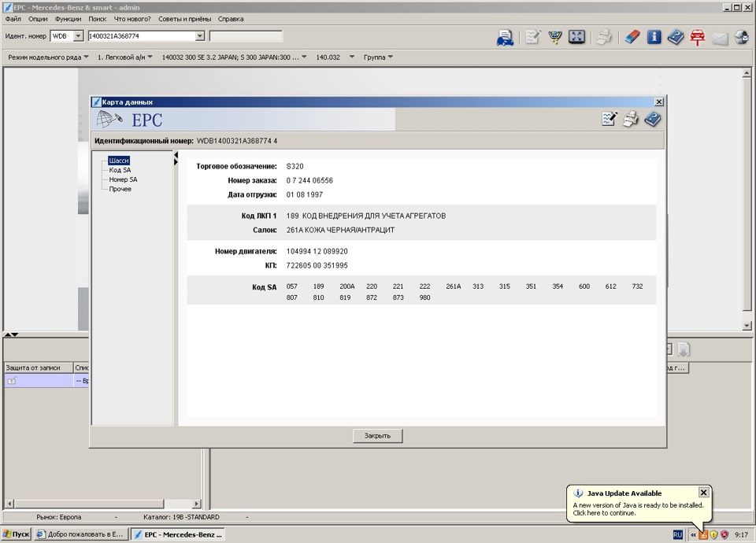Image resolution: width=756 pixels, height=543 pixels.
Task: Click the Java update tray icon
Action: click(703, 534)
